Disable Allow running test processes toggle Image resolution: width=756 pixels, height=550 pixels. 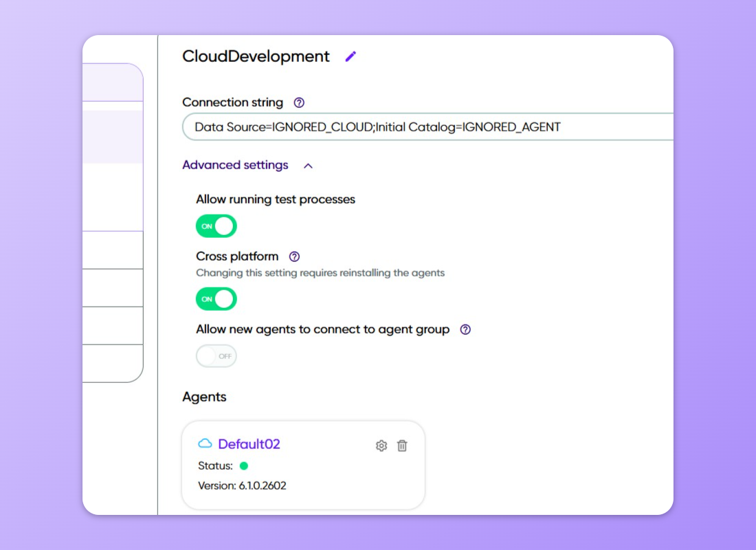pyautogui.click(x=216, y=226)
